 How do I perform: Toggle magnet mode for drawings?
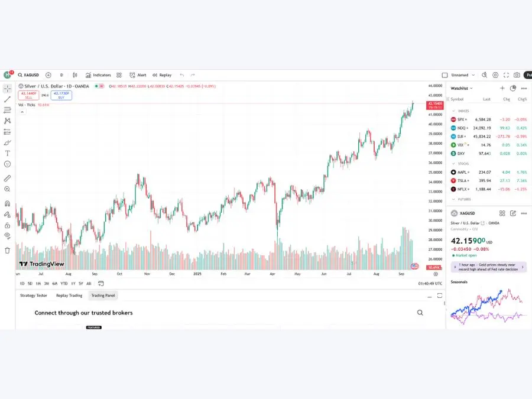pos(7,203)
